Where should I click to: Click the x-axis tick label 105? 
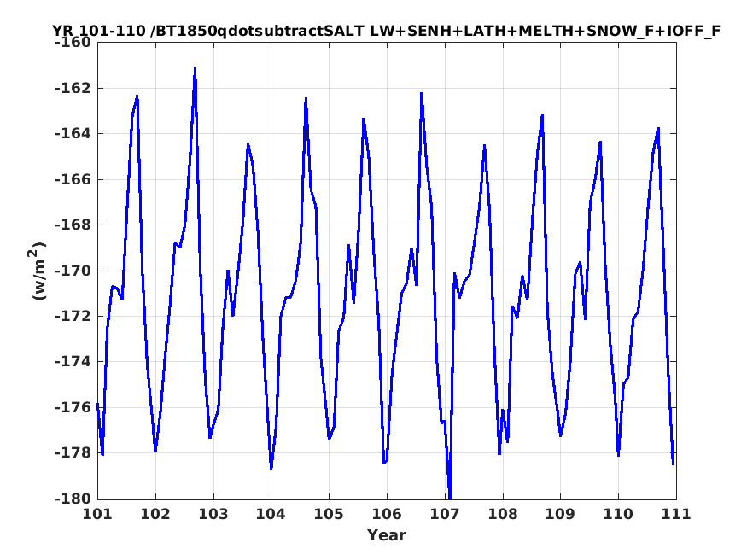(x=329, y=514)
